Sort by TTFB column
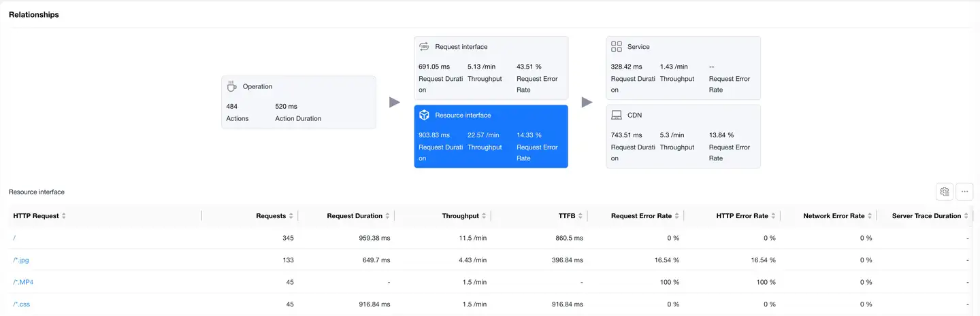980x316 pixels. (x=581, y=216)
